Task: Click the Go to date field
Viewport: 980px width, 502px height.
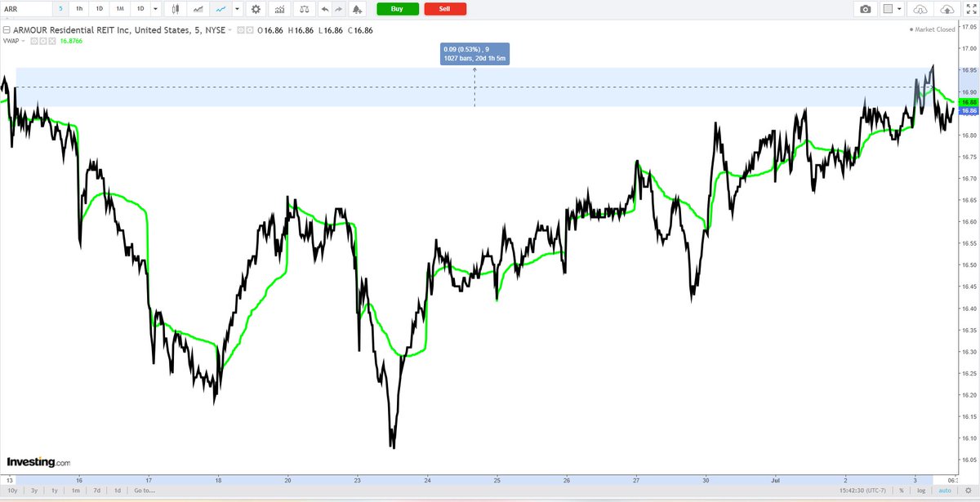Action: point(143,491)
